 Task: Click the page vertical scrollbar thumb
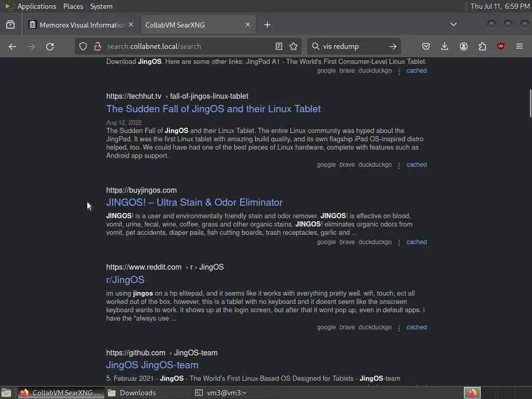coord(530,103)
